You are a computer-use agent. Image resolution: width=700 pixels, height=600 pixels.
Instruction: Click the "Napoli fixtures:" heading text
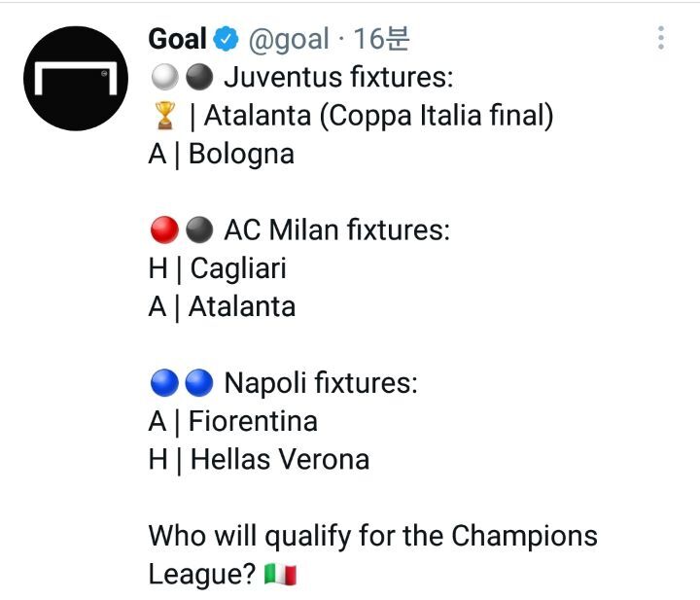click(x=320, y=383)
